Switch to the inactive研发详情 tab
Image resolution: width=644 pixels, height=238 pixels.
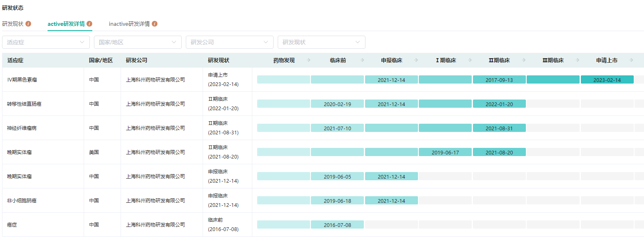[129, 24]
